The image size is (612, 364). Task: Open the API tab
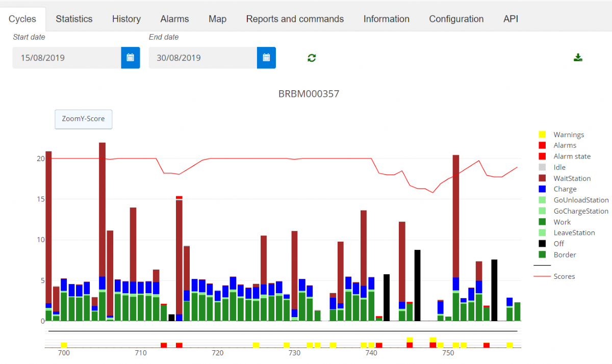511,19
